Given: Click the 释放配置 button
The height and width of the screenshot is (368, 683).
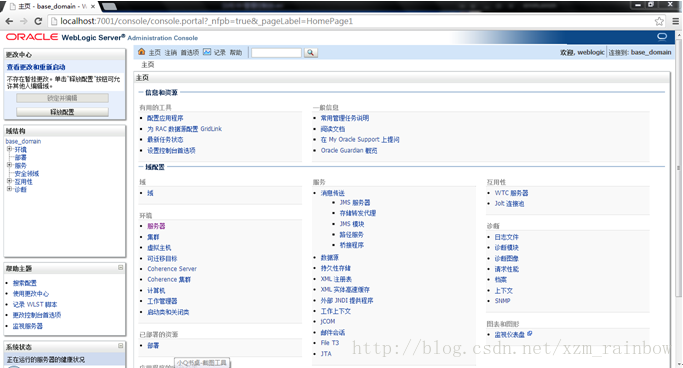Looking at the screenshot, I should point(62,112).
